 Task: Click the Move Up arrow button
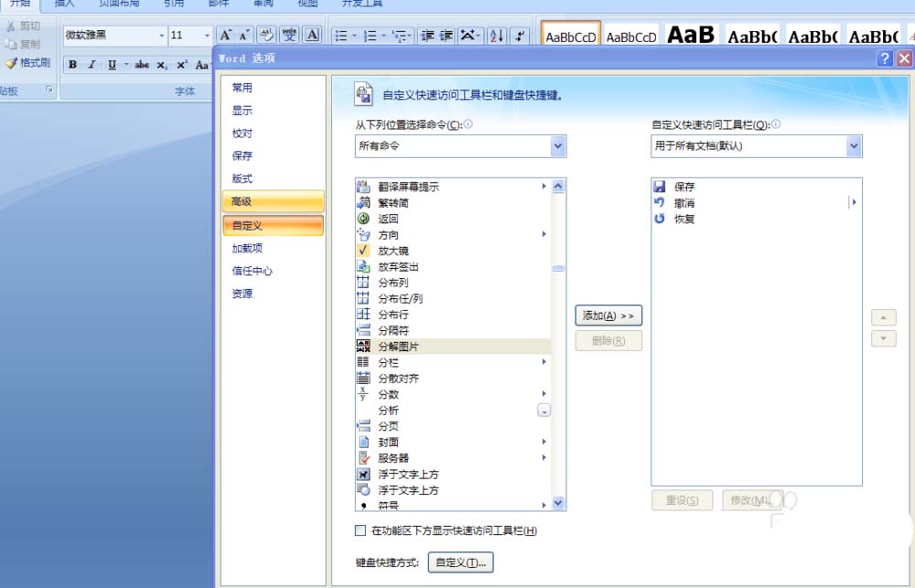[884, 318]
